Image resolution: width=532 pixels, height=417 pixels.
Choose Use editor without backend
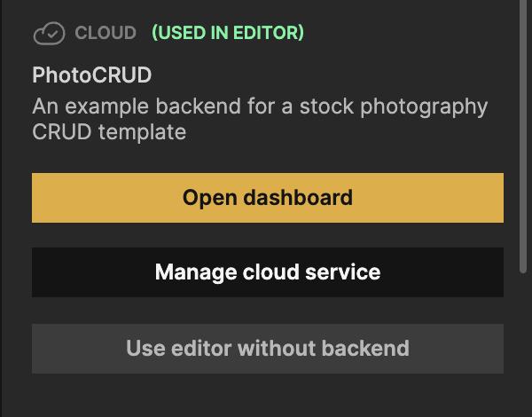pyautogui.click(x=268, y=348)
